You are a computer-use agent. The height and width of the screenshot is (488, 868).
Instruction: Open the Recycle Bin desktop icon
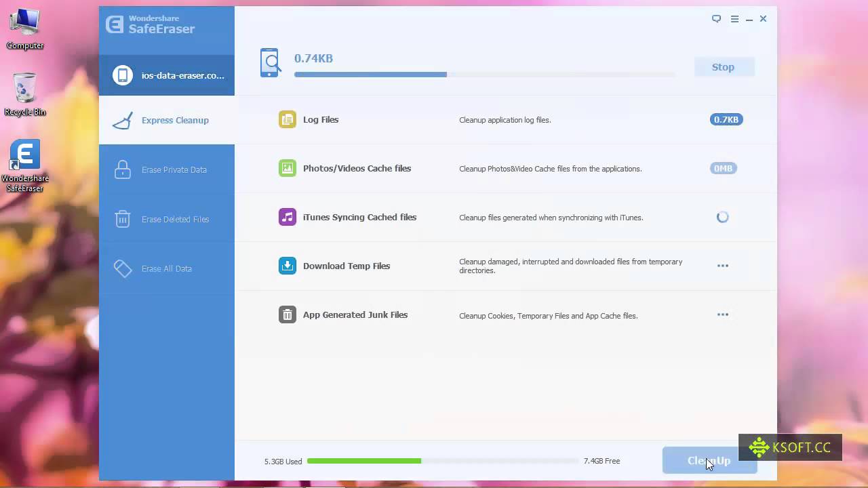click(25, 94)
